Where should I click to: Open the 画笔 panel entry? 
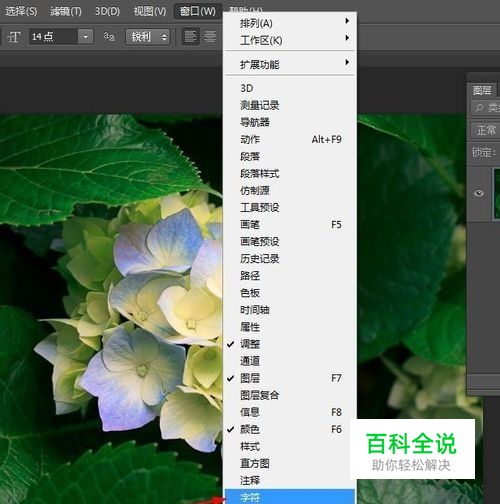coord(290,225)
